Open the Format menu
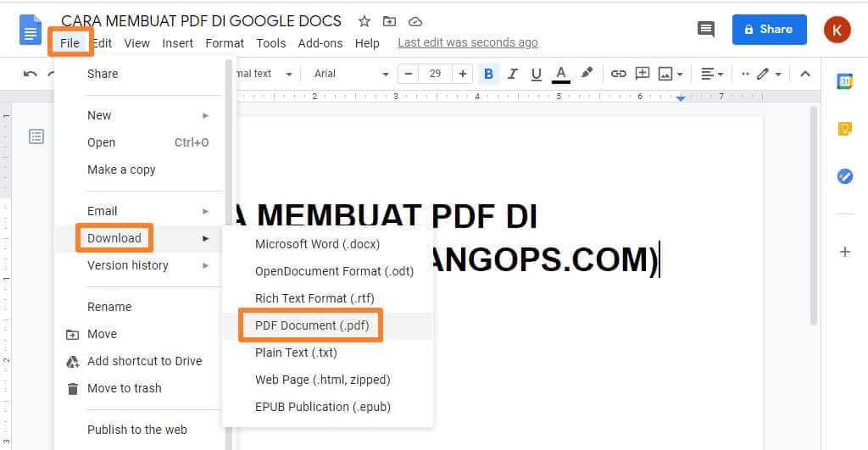This screenshot has height=450, width=868. tap(224, 43)
